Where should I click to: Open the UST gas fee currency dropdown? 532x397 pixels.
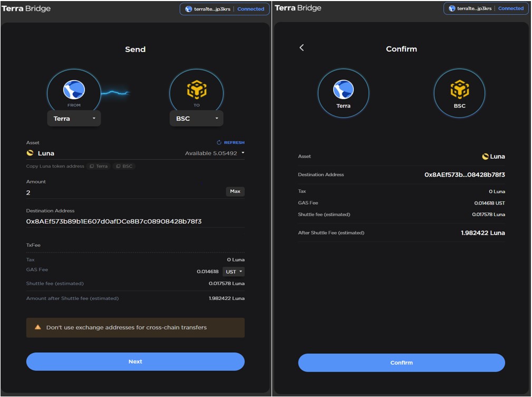click(x=233, y=272)
